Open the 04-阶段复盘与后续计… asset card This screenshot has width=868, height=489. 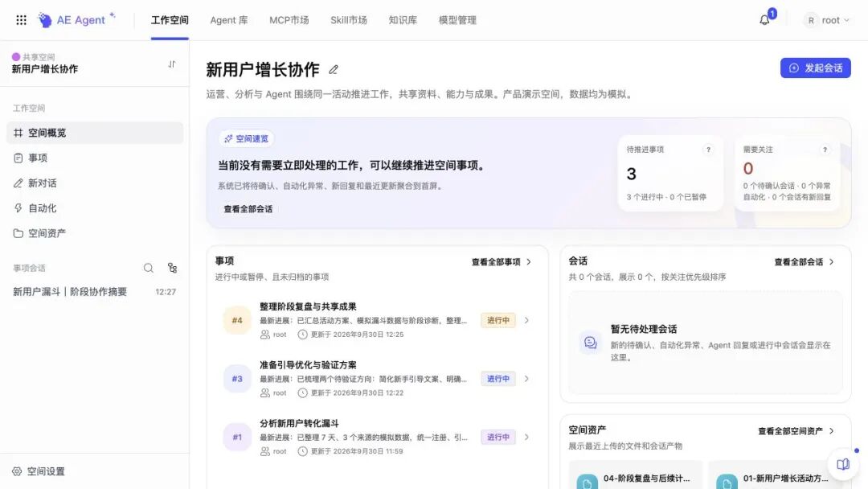[636, 475]
